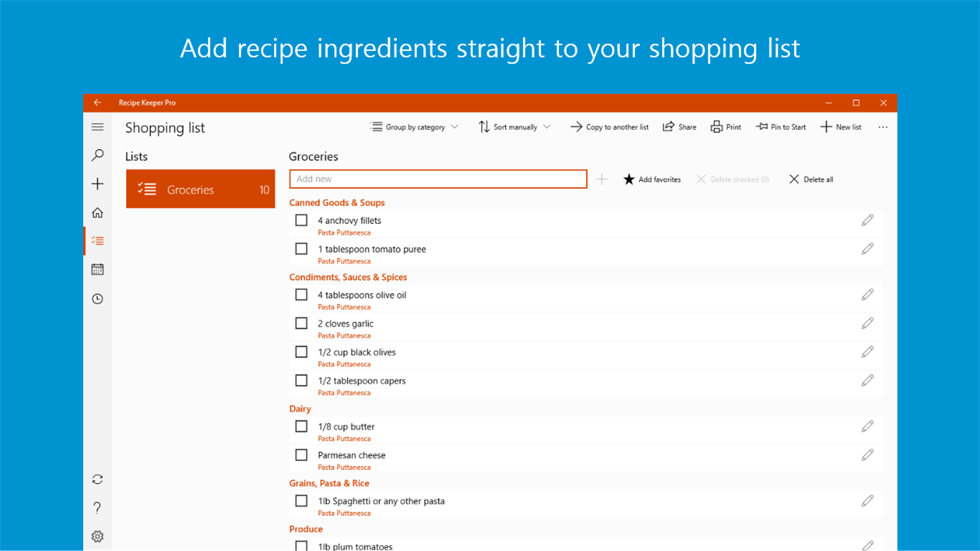
Task: Tick the Parmesan cheese checkbox
Action: tap(301, 455)
